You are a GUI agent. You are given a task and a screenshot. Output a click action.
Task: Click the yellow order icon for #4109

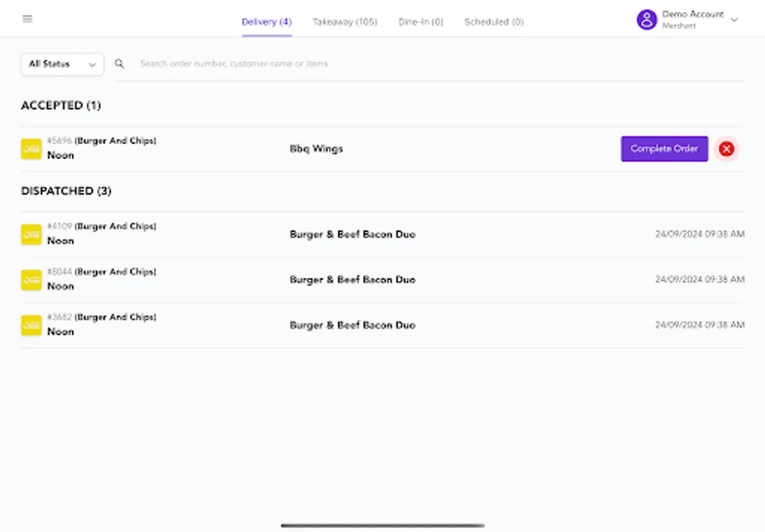(31, 233)
